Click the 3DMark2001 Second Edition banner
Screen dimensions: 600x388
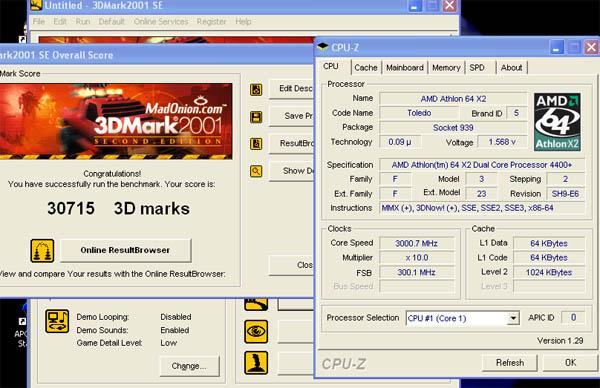pyautogui.click(x=116, y=121)
